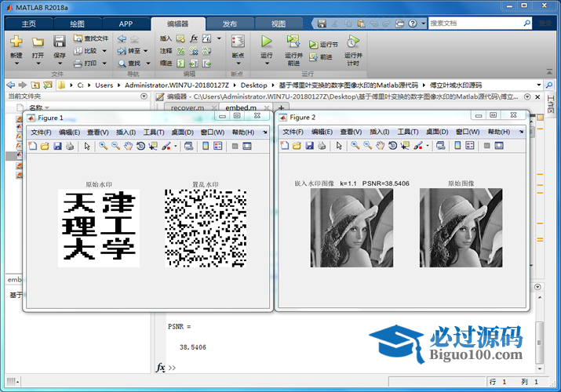Click the Save (保存) disk icon
The height and width of the screenshot is (392, 561).
pyautogui.click(x=59, y=42)
